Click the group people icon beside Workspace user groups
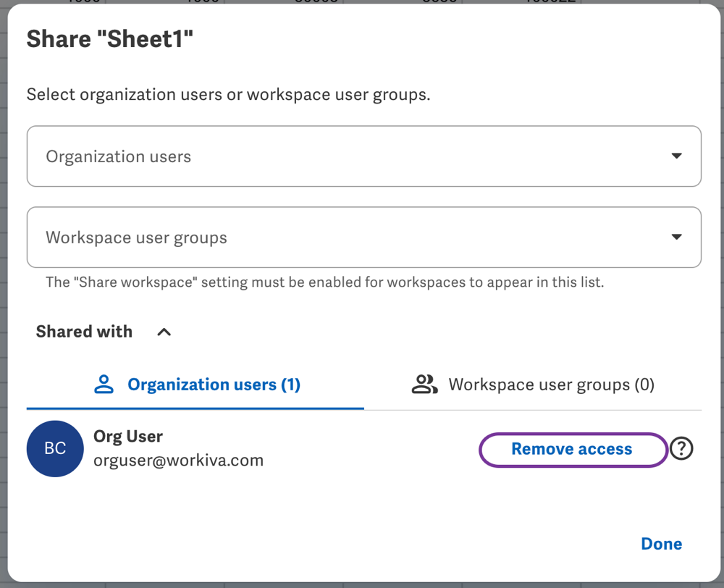 424,385
